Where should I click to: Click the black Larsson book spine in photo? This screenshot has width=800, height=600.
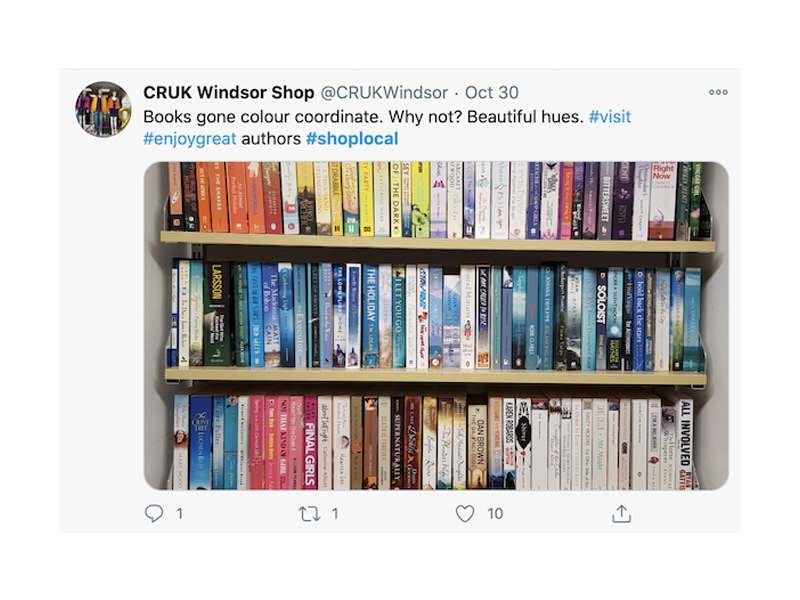(217, 313)
